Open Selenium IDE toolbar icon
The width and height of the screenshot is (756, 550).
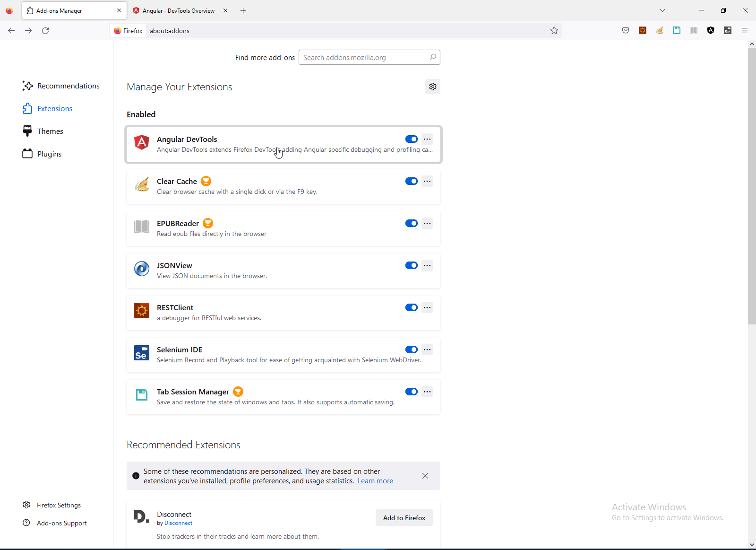[x=728, y=31]
